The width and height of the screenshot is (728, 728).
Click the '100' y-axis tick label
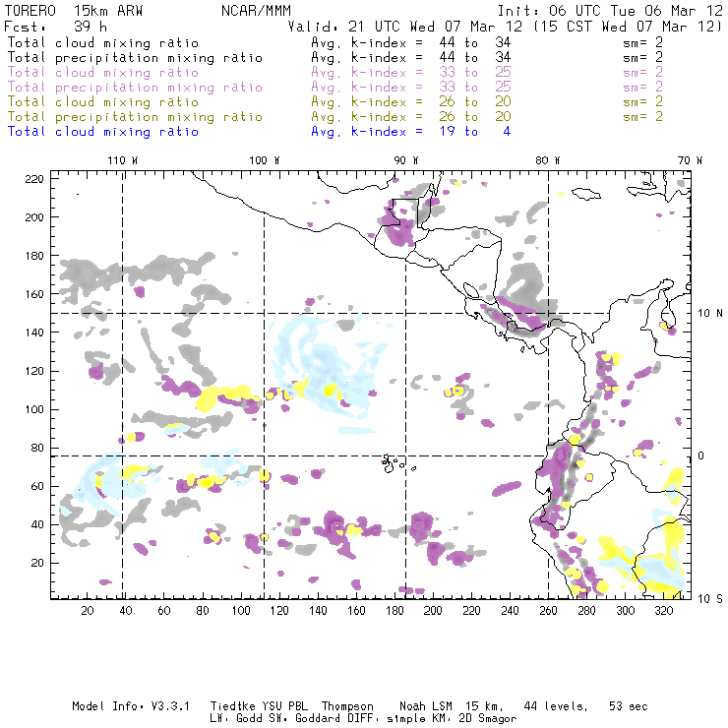pos(34,409)
